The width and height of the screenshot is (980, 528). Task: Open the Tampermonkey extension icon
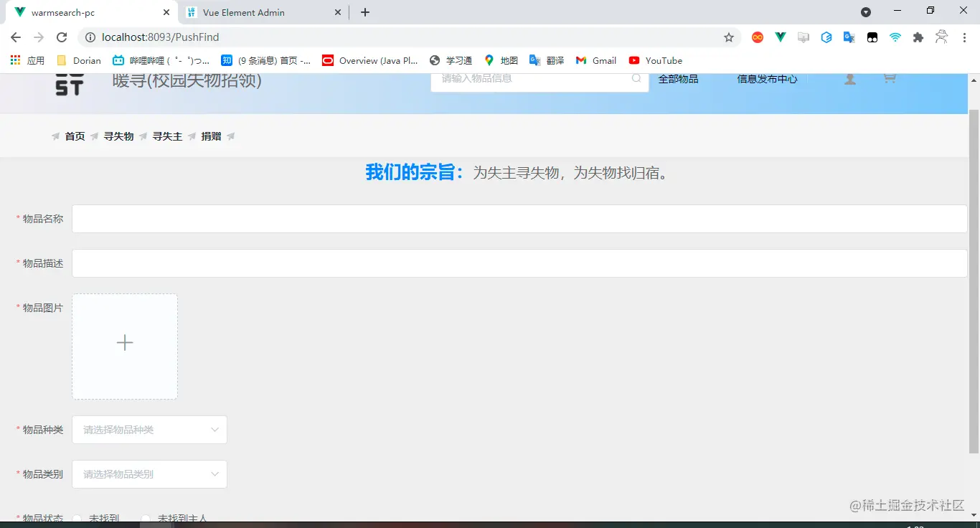pos(872,37)
